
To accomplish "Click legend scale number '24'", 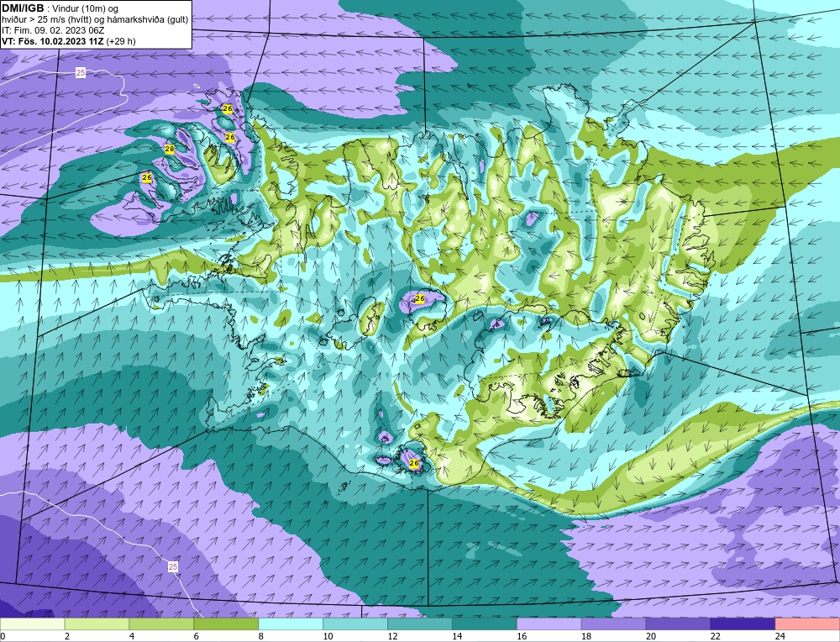I will pyautogui.click(x=780, y=636).
